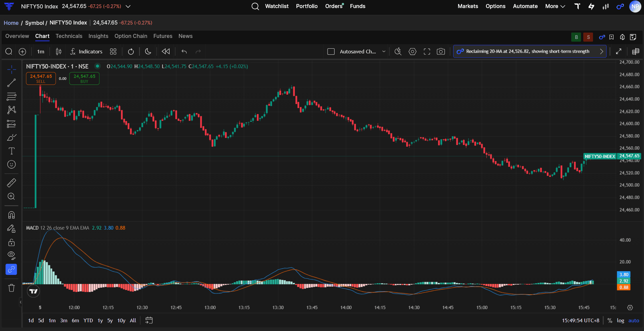This screenshot has width=644, height=331.
Task: Click the Home breadcrumb link
Action: 11,23
